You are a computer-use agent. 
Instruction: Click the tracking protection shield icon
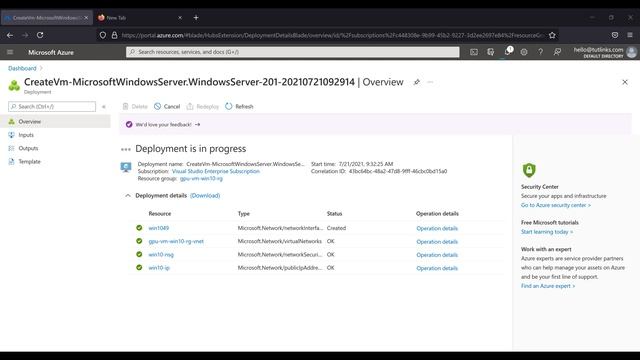coord(102,35)
